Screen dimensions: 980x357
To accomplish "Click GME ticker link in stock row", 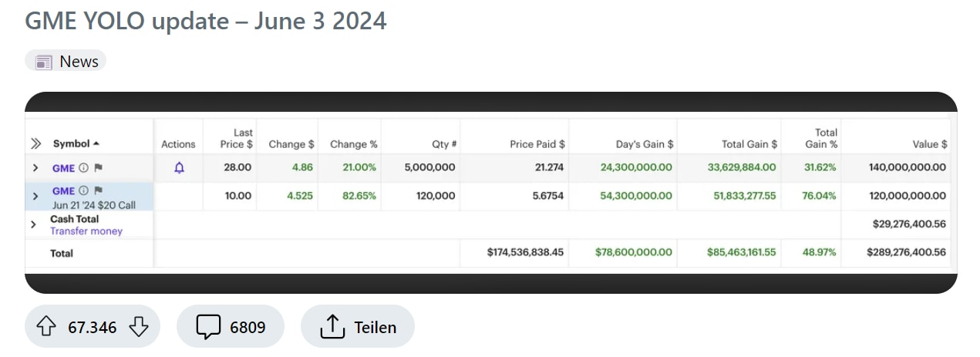I will pyautogui.click(x=63, y=167).
